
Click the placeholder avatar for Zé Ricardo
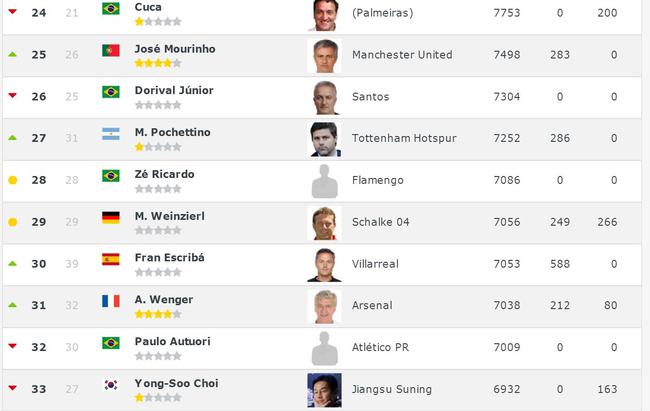[x=325, y=181]
